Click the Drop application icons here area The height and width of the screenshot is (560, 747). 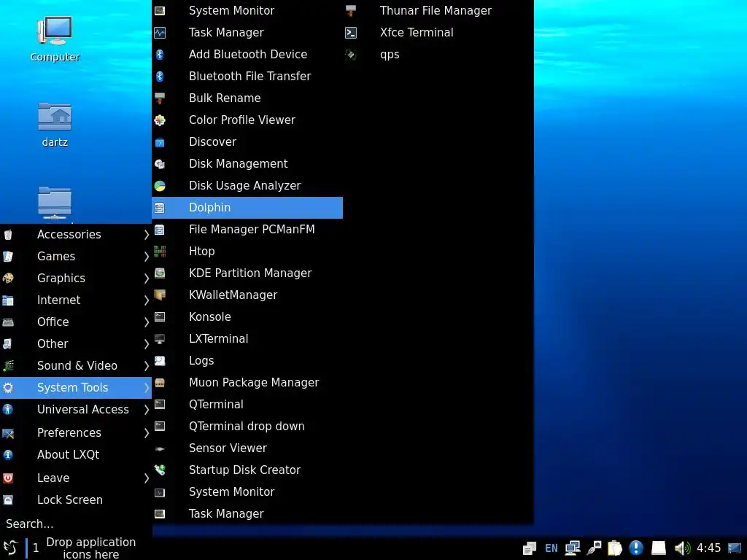(x=90, y=548)
